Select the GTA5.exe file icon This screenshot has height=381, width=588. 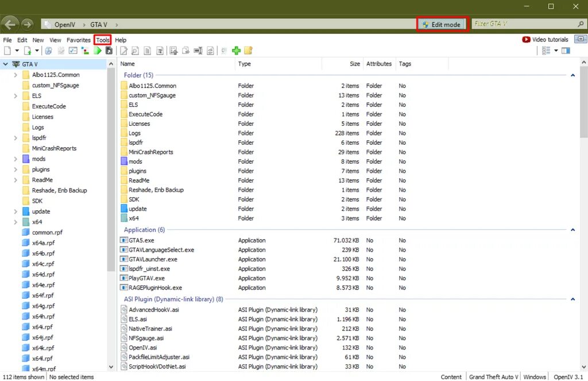tap(123, 240)
